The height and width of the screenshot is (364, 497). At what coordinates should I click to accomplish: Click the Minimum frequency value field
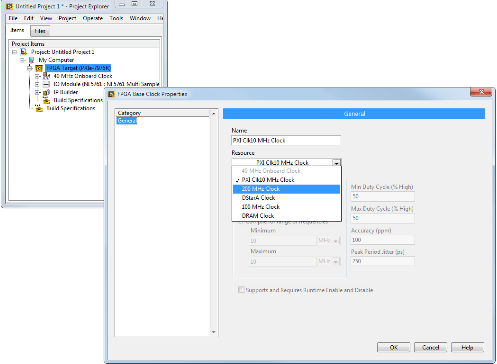click(x=282, y=241)
